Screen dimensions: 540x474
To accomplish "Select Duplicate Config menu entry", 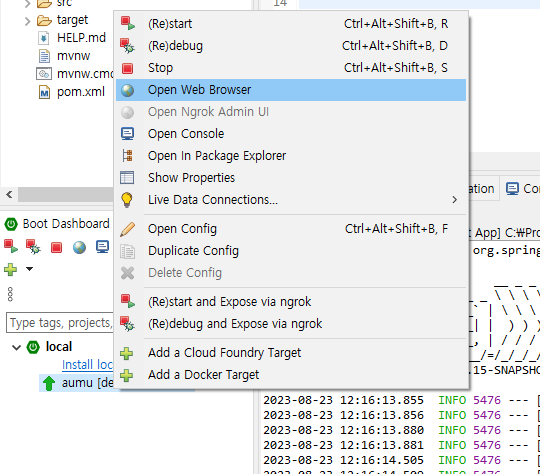I will [291, 251].
